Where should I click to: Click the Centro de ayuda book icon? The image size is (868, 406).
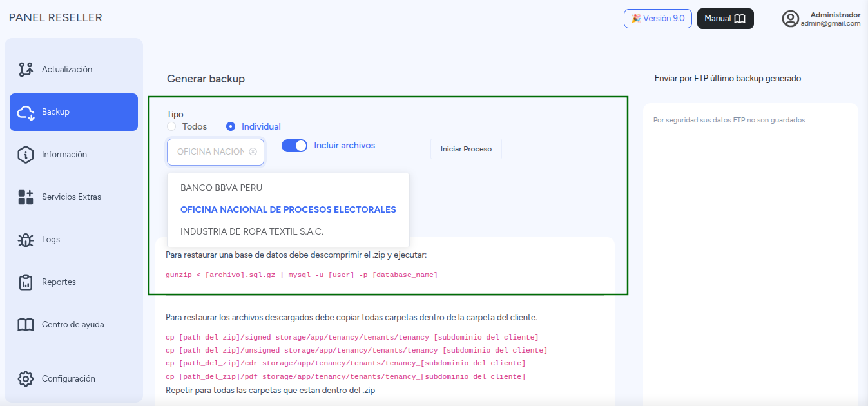point(26,325)
